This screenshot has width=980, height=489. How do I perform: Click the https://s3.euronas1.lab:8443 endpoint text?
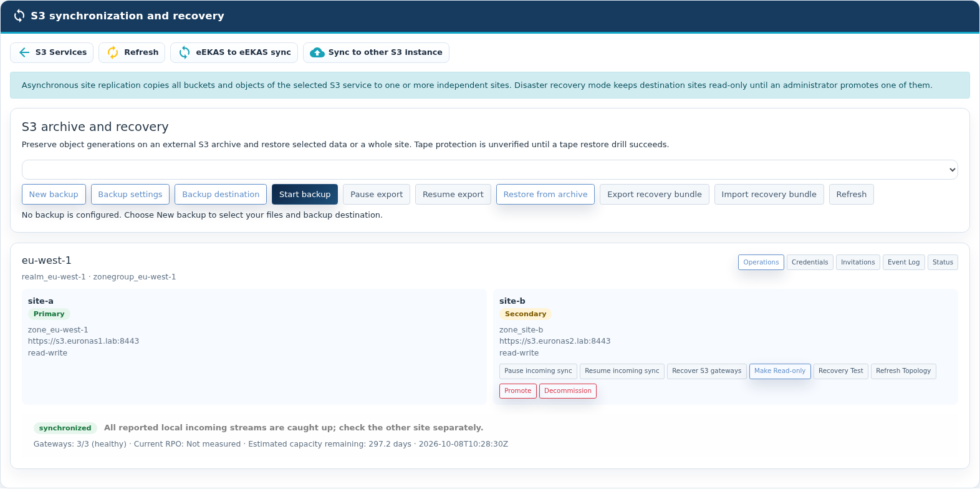[x=84, y=341]
